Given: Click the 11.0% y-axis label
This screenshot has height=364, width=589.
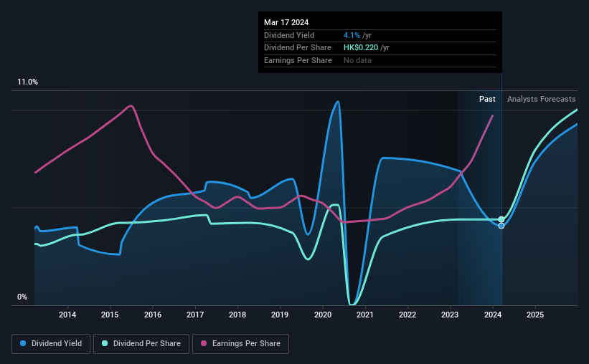Looking at the screenshot, I should click(27, 82).
